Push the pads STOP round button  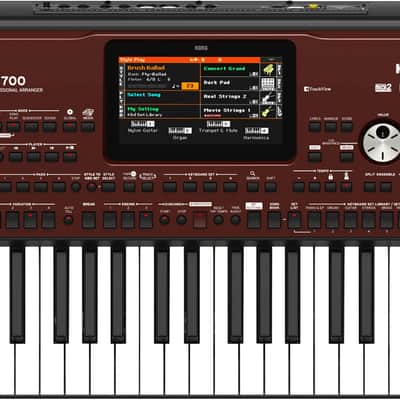click(x=76, y=187)
